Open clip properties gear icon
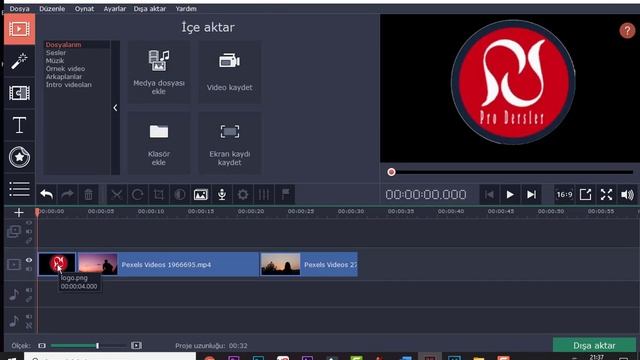 coord(243,194)
